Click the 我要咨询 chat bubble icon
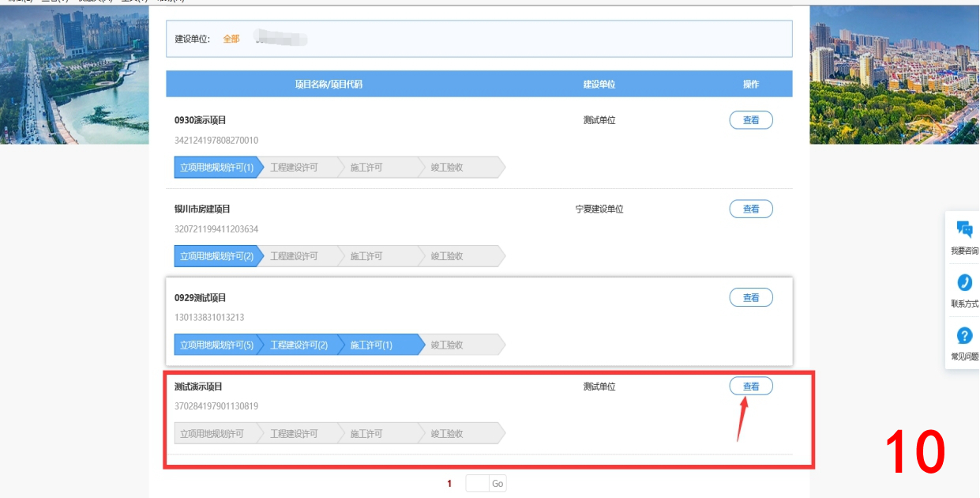This screenshot has width=980, height=498. pyautogui.click(x=964, y=230)
